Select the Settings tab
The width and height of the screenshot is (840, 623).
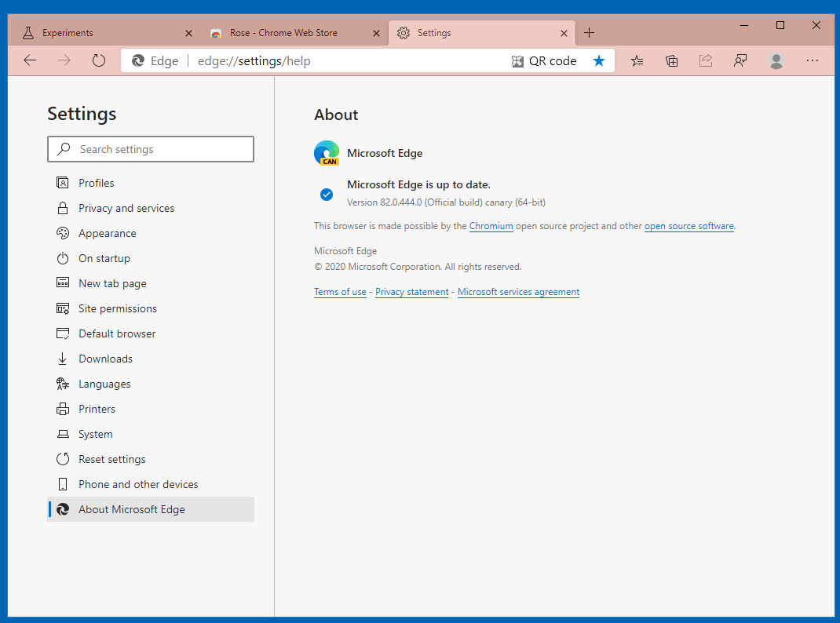[x=481, y=33]
